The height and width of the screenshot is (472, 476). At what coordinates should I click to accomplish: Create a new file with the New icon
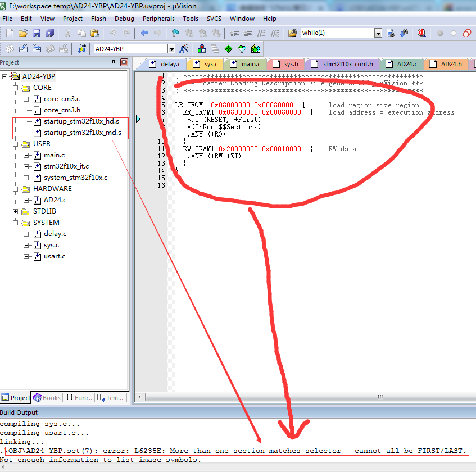click(x=10, y=33)
